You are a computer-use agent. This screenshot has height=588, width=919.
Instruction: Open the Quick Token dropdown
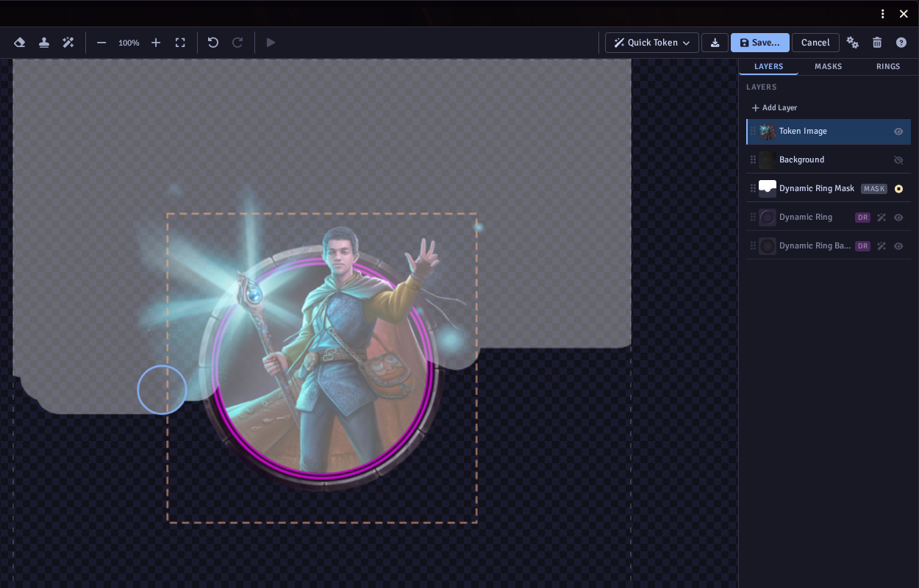point(652,43)
